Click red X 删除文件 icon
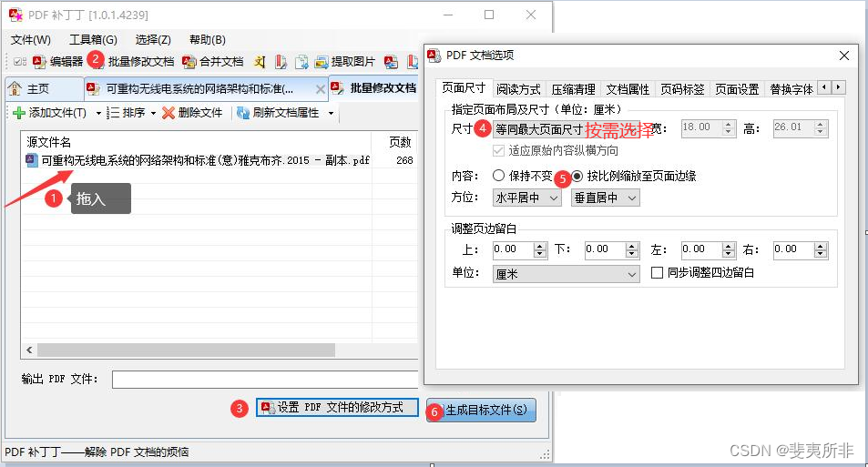The height and width of the screenshot is (467, 868). (168, 113)
